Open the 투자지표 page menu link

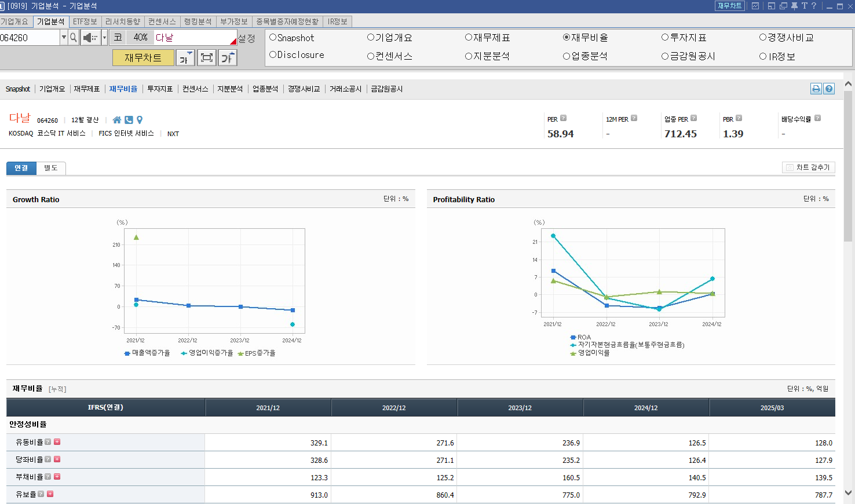[160, 89]
